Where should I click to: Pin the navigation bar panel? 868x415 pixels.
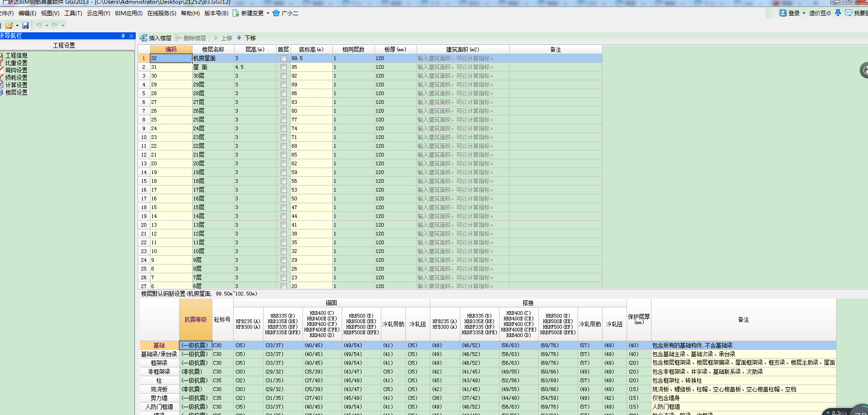coord(123,36)
